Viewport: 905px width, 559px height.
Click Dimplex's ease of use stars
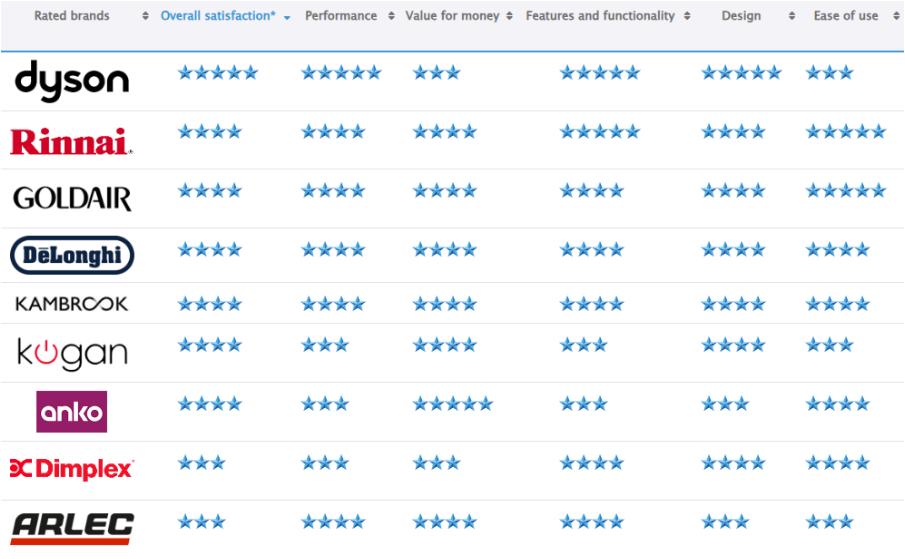pyautogui.click(x=837, y=463)
